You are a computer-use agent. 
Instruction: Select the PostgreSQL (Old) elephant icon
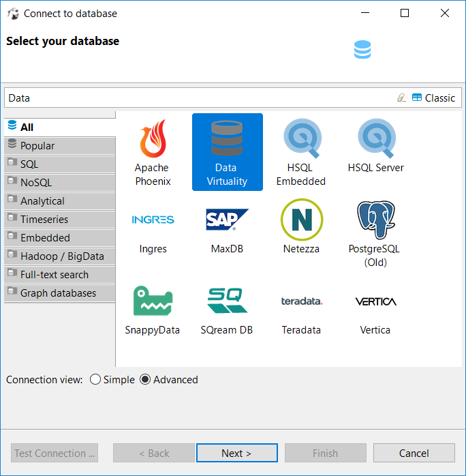(376, 220)
